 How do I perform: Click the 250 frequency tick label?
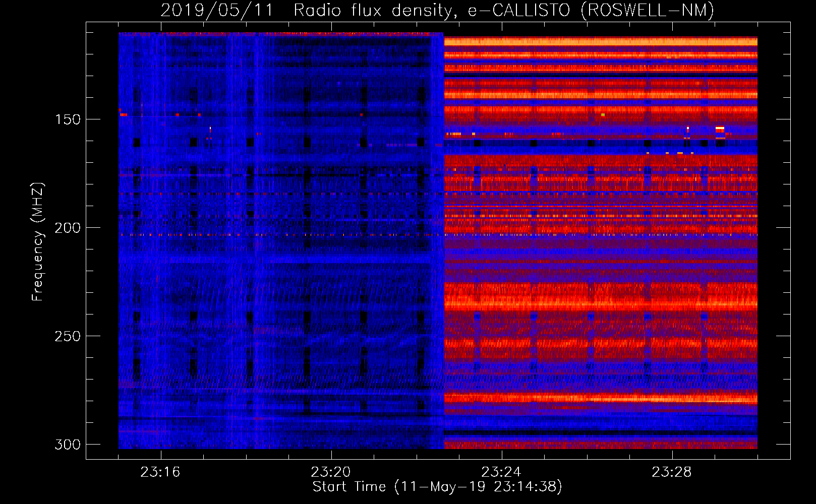(x=68, y=336)
